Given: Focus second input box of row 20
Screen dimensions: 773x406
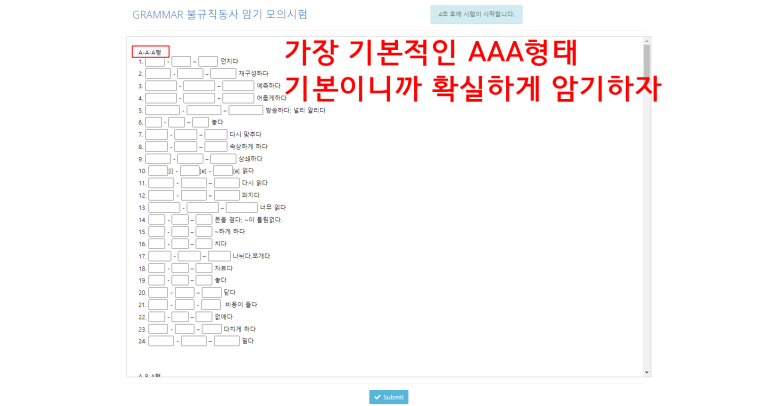Looking at the screenshot, I should point(184,293).
